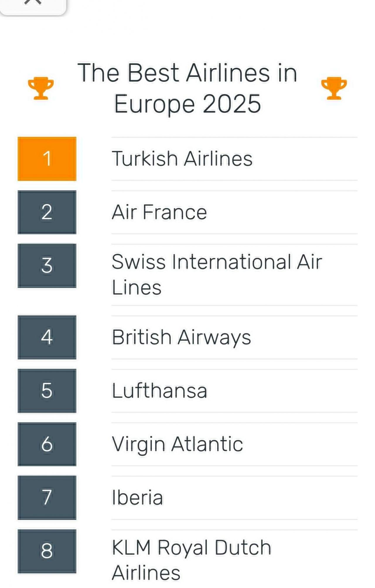The width and height of the screenshot is (375, 588).
Task: Open the Virgin Atlantic entry
Action: coord(177,444)
